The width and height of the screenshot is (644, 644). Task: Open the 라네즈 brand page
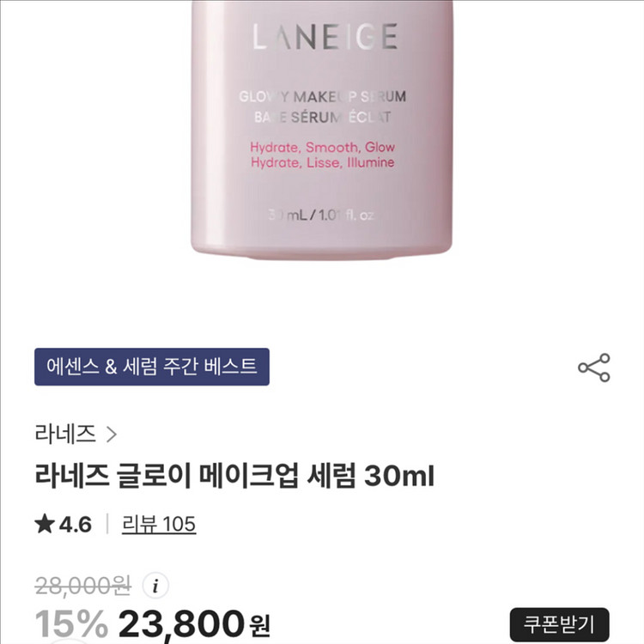[65, 434]
